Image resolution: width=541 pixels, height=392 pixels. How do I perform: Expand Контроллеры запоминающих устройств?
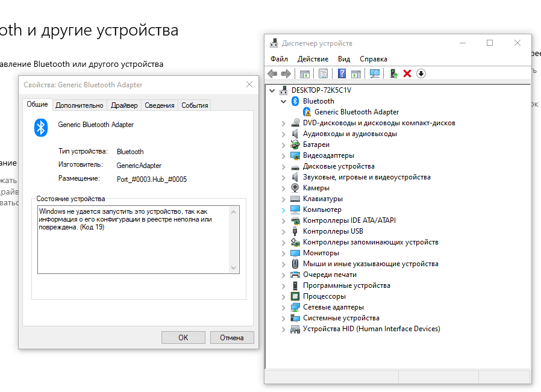[x=283, y=243]
